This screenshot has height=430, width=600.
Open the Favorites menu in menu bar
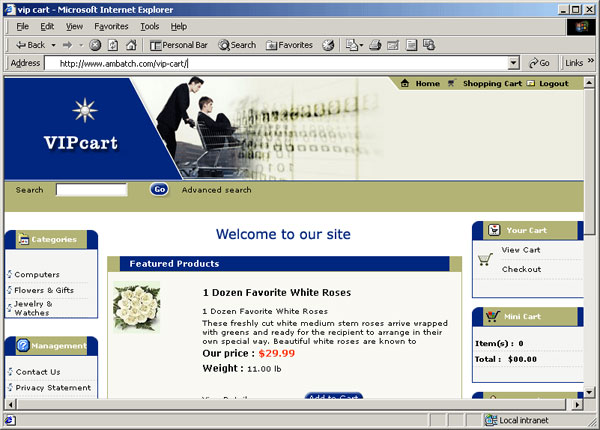click(110, 26)
